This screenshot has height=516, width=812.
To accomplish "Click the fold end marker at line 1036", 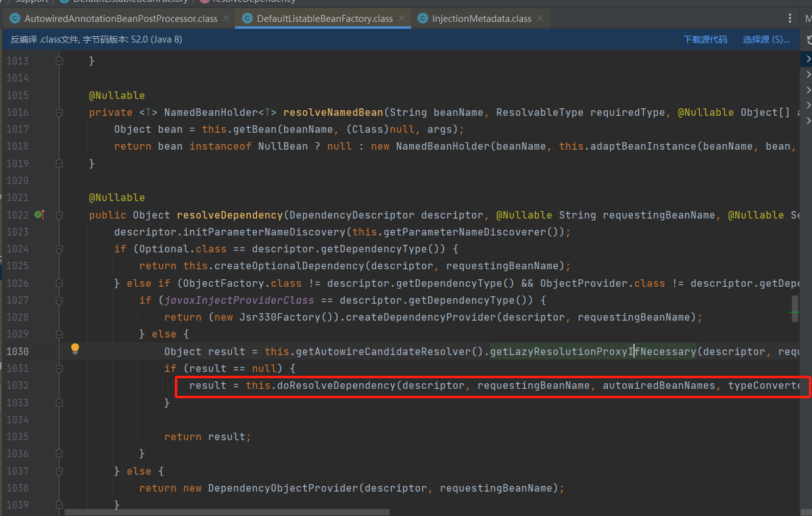I will click(59, 453).
